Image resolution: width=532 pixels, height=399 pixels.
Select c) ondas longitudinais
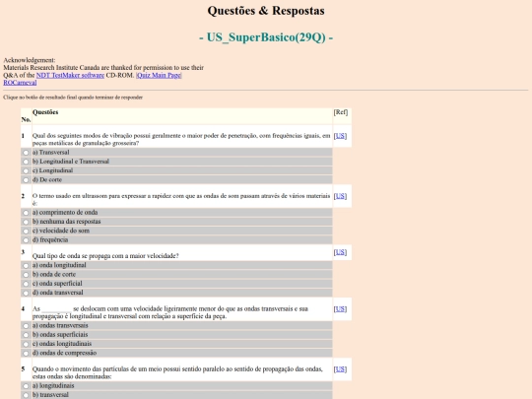26,345
